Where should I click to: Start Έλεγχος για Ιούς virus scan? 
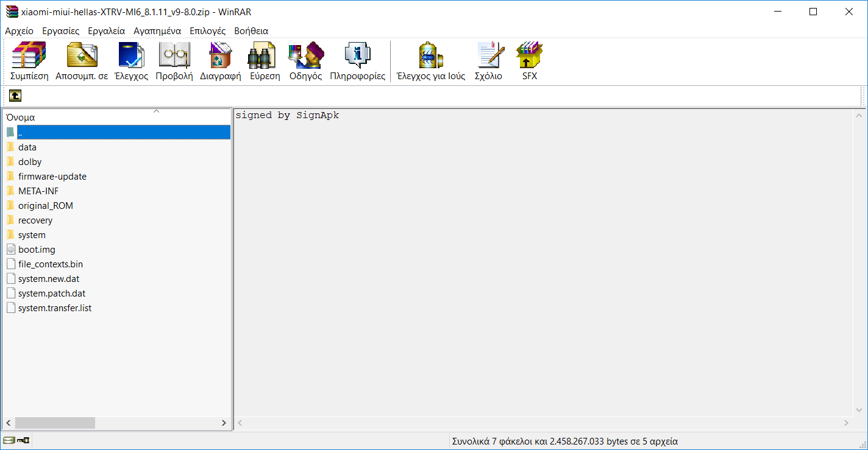pyautogui.click(x=430, y=55)
